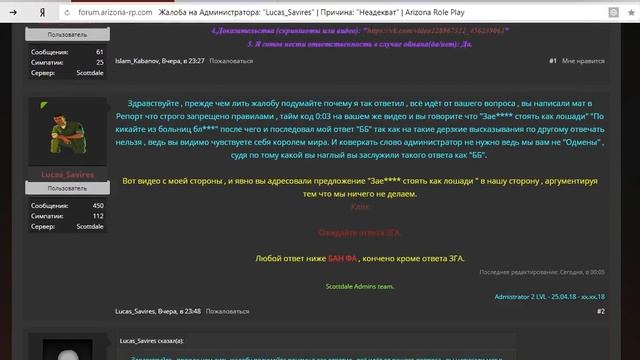View the third poster's avatar at bottom

pyautogui.click(x=67, y=349)
